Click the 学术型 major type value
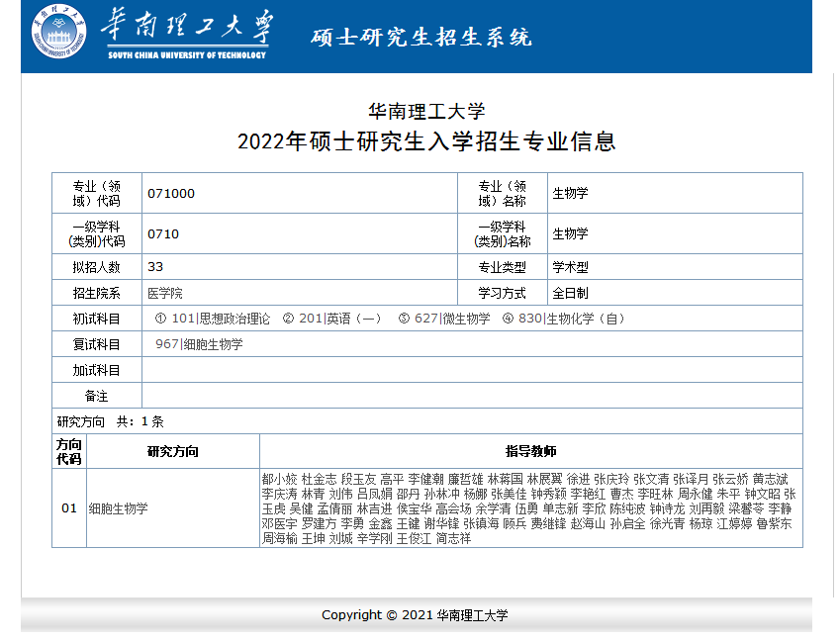Image resolution: width=840 pixels, height=643 pixels. 570,267
